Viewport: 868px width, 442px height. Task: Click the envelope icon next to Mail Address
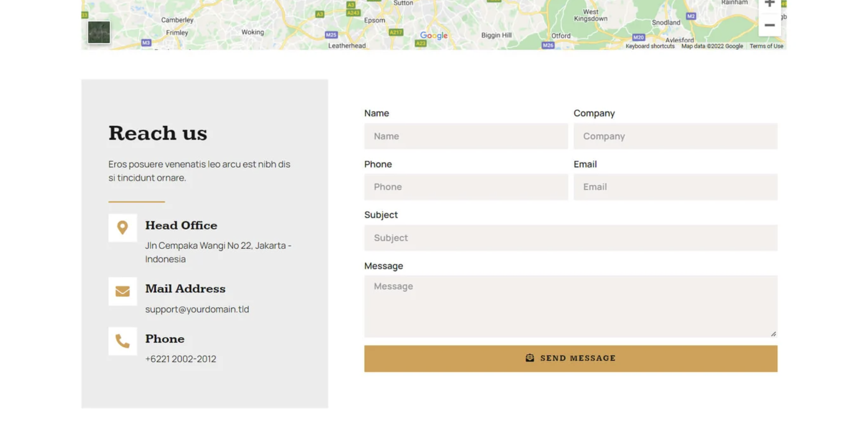(x=122, y=291)
